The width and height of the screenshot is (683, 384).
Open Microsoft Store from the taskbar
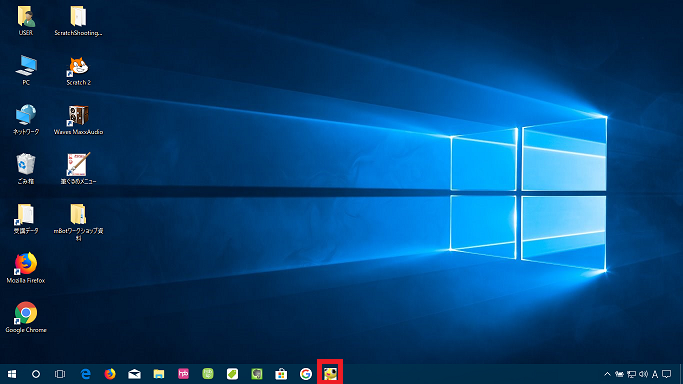coord(281,374)
